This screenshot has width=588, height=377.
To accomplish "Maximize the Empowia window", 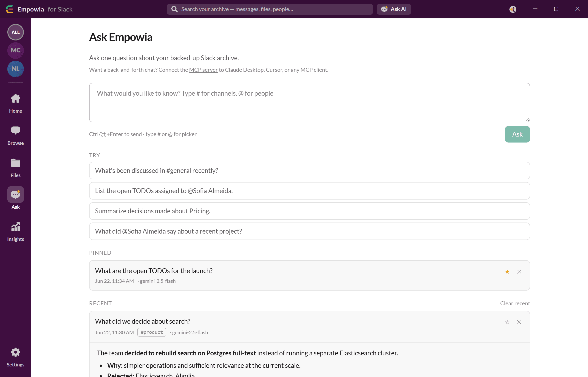I will [556, 9].
